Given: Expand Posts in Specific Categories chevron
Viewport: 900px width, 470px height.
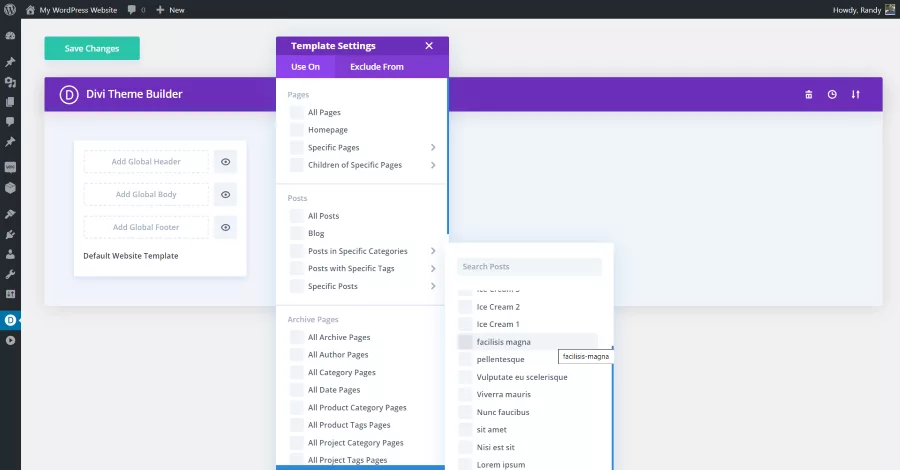Looking at the screenshot, I should (433, 251).
